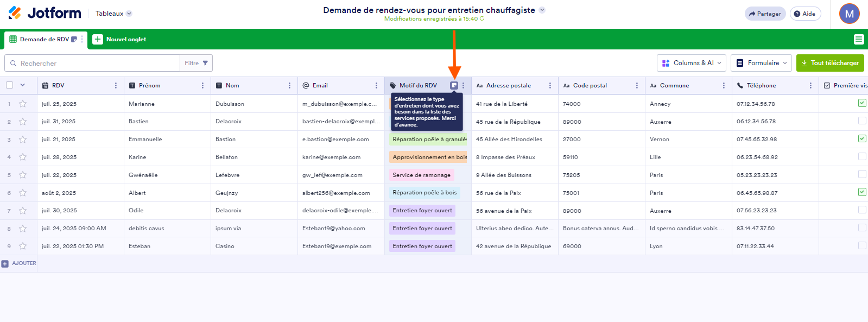
Task: Click postal code cell 59110
Action: point(601,157)
